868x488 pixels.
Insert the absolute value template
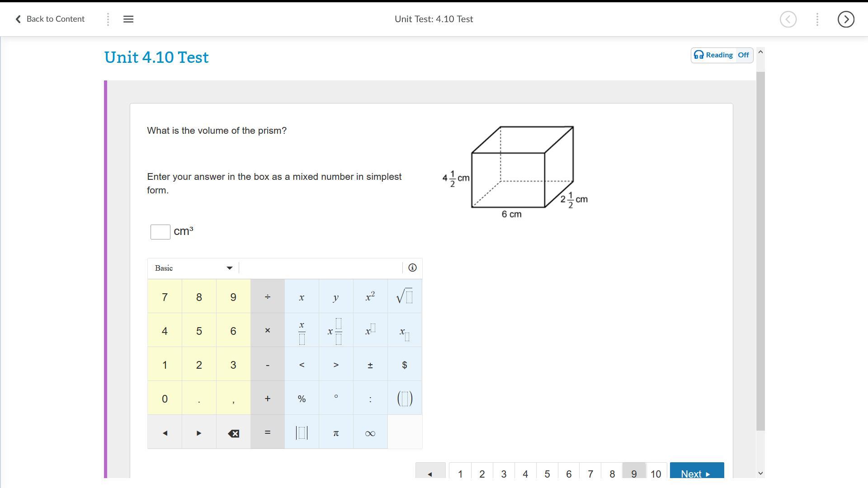click(x=302, y=433)
